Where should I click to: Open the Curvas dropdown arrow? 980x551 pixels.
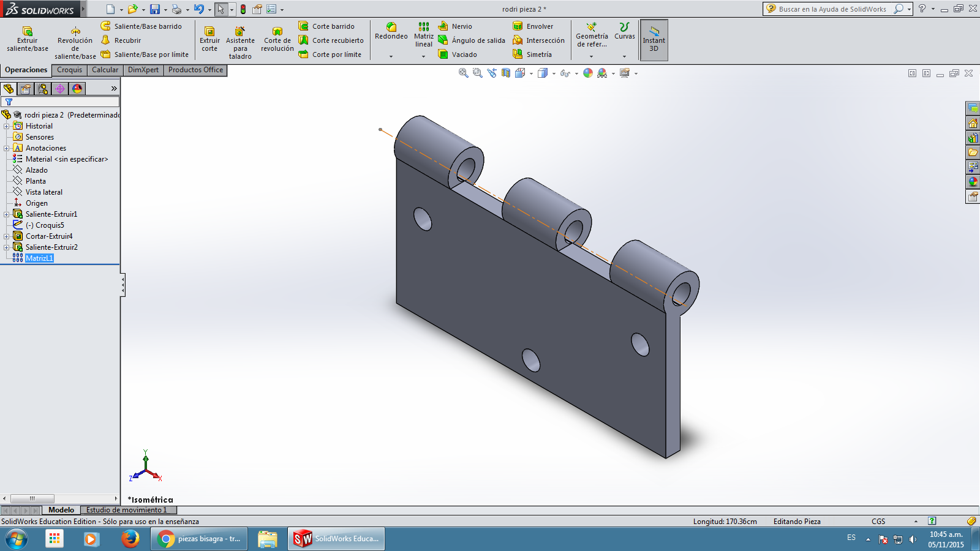(624, 56)
